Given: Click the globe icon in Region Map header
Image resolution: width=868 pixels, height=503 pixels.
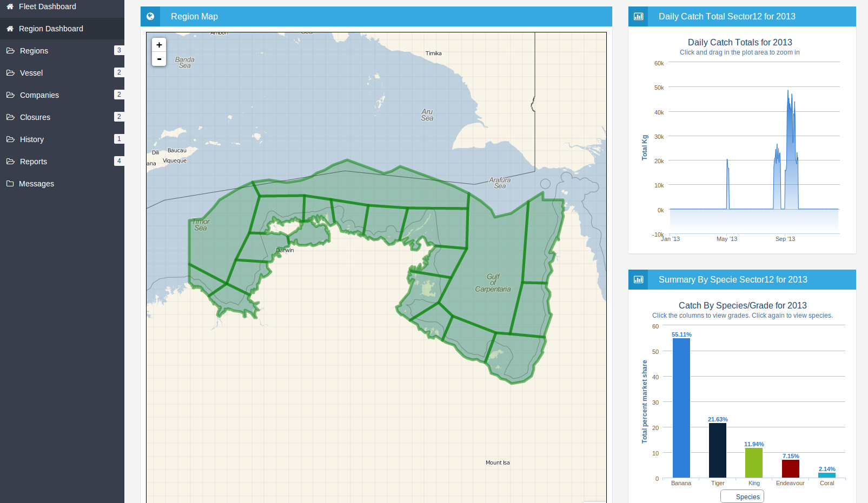Looking at the screenshot, I should [x=150, y=16].
